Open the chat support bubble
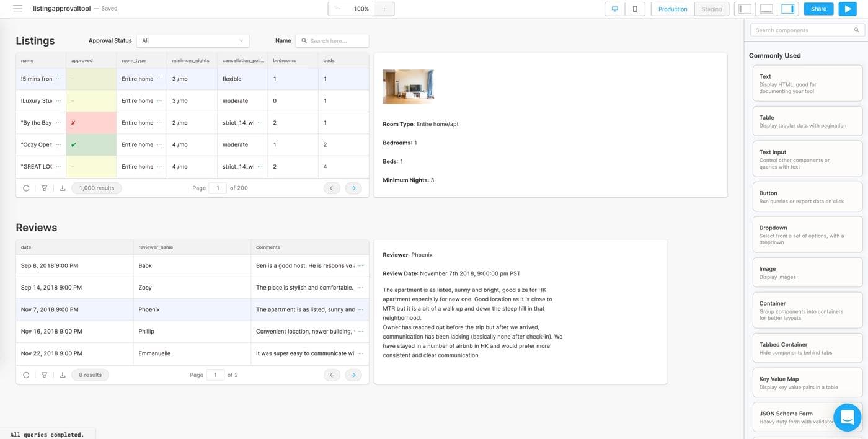 point(848,417)
